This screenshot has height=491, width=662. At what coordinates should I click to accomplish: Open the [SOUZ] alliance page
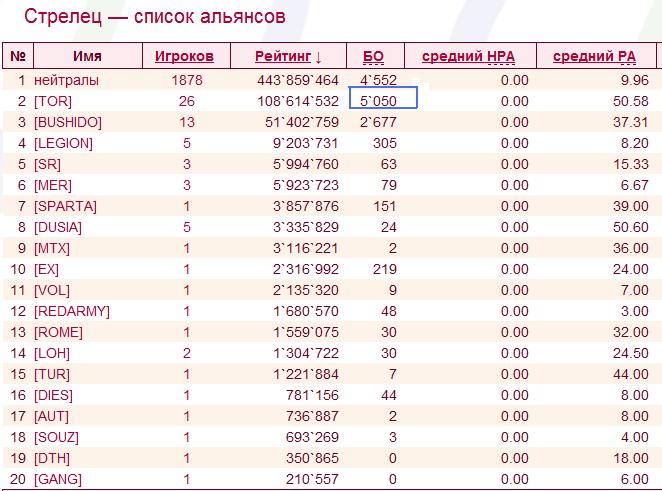pyautogui.click(x=59, y=438)
